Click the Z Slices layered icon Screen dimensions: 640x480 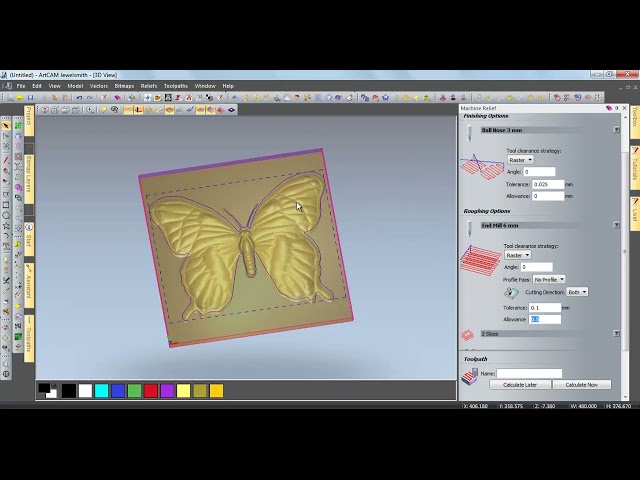(x=467, y=335)
